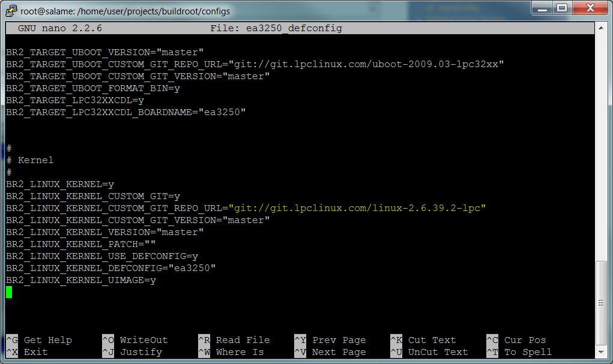
Task: Click the ^T To Spell shortcut
Action: [519, 352]
